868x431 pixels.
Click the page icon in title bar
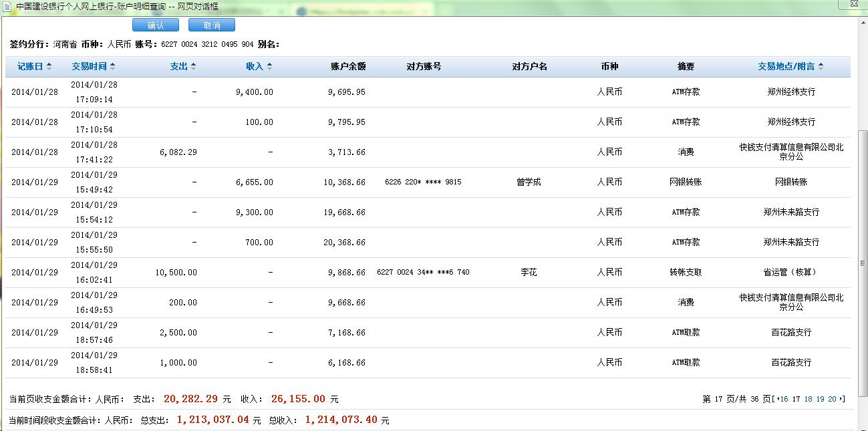pyautogui.click(x=7, y=7)
